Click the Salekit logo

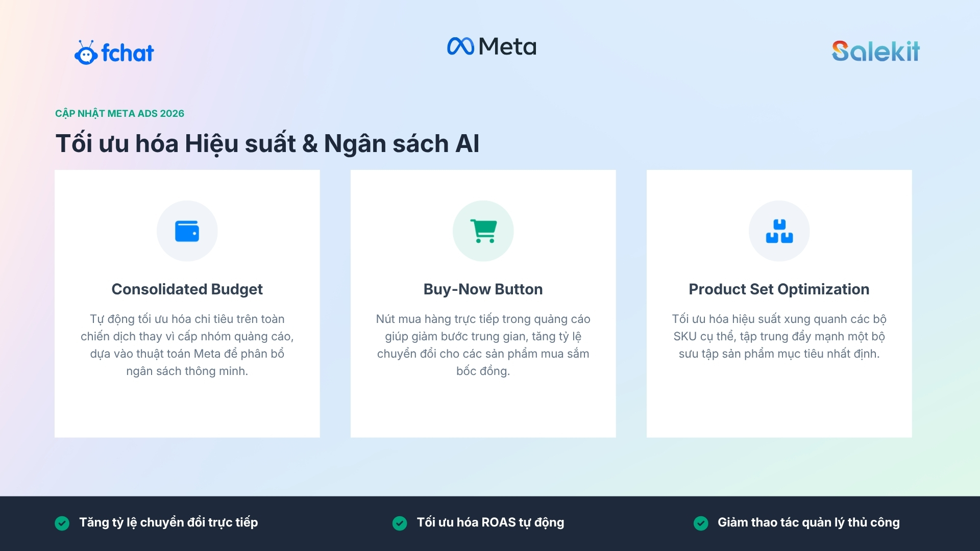pyautogui.click(x=875, y=52)
